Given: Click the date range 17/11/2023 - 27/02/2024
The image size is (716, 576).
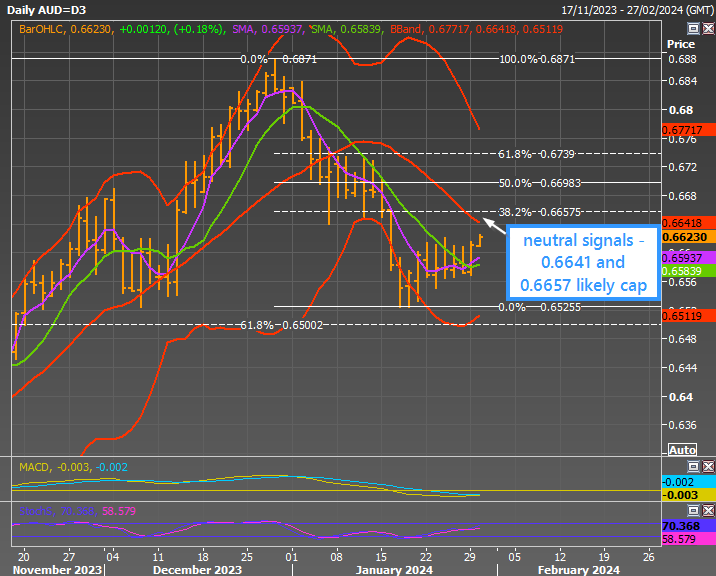Looking at the screenshot, I should pyautogui.click(x=637, y=10).
